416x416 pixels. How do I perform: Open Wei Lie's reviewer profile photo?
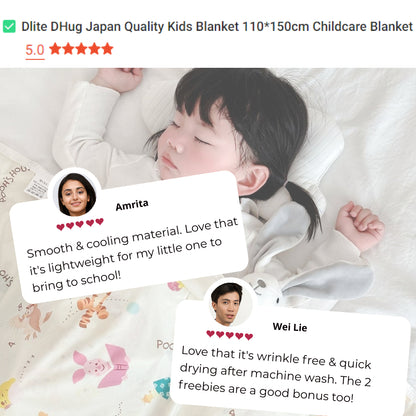(227, 304)
